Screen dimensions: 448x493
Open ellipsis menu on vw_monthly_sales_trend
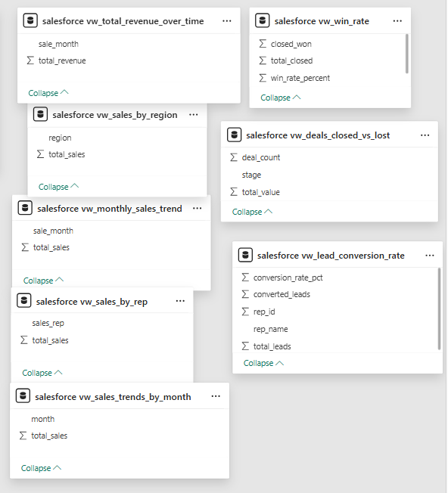[198, 209]
